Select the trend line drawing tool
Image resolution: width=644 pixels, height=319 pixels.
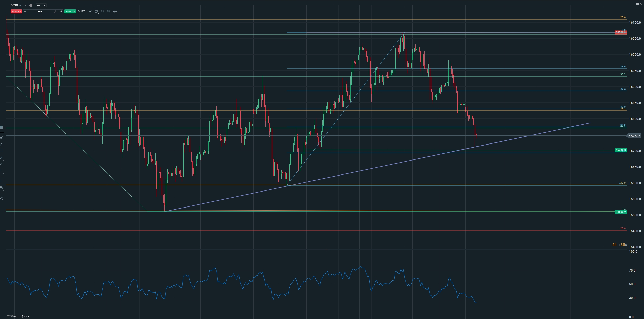click(1, 145)
